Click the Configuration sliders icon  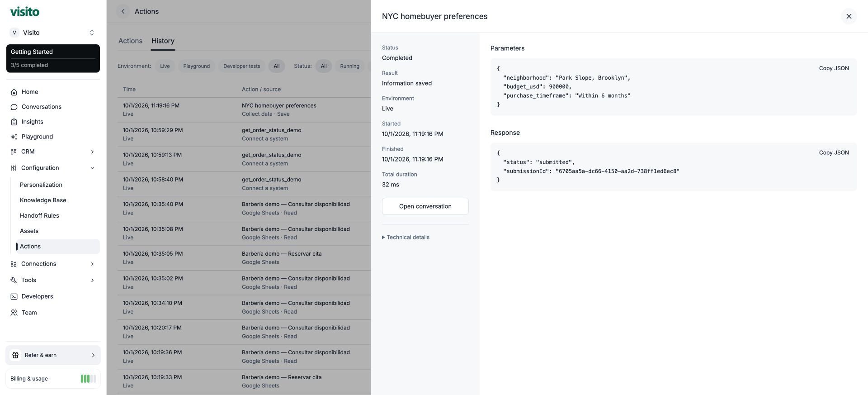tap(14, 168)
